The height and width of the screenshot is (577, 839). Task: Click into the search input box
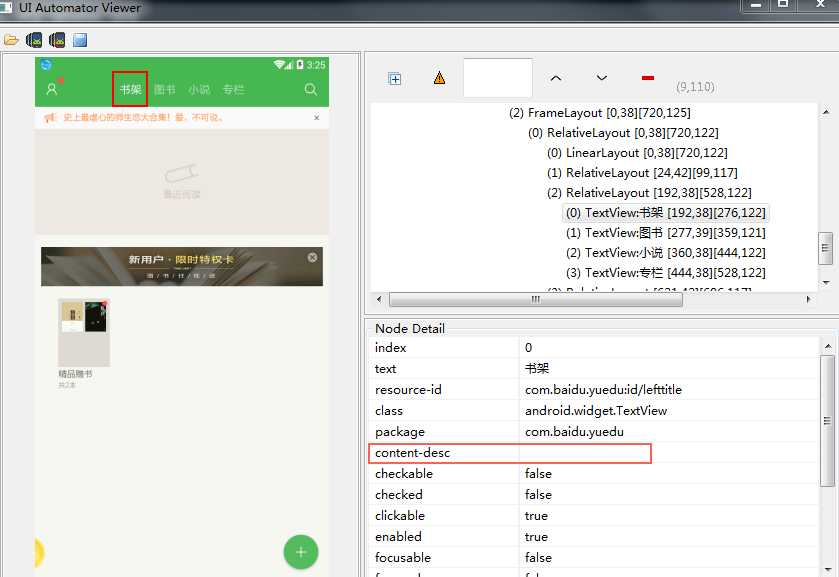click(498, 78)
